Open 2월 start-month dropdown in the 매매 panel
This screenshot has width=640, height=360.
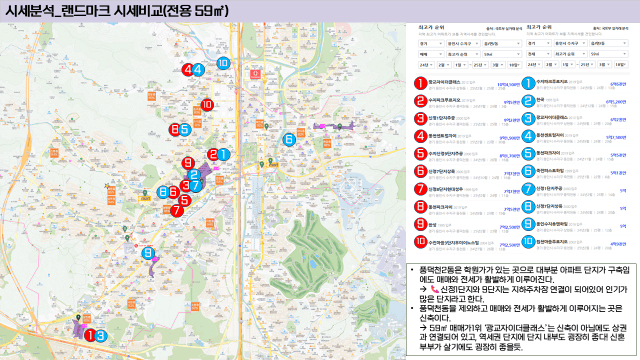[x=443, y=65]
